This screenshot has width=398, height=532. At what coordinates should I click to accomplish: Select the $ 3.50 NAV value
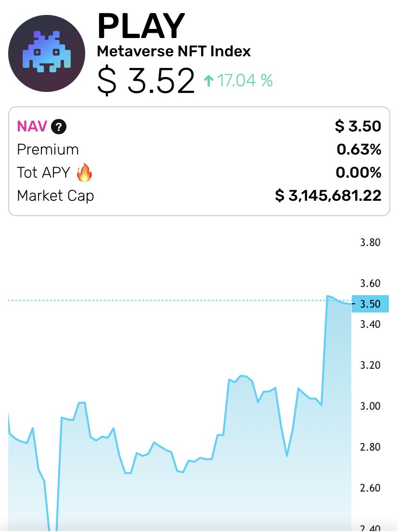(358, 126)
